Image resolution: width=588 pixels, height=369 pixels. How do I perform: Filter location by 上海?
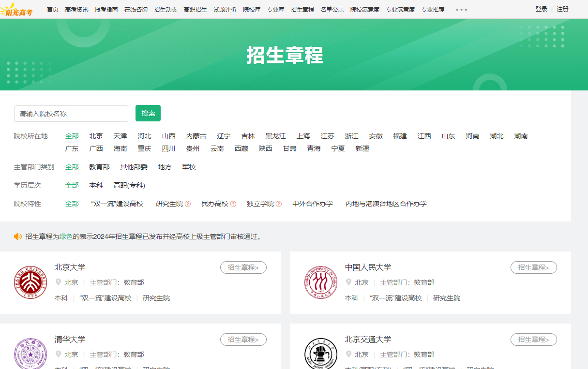tap(303, 136)
